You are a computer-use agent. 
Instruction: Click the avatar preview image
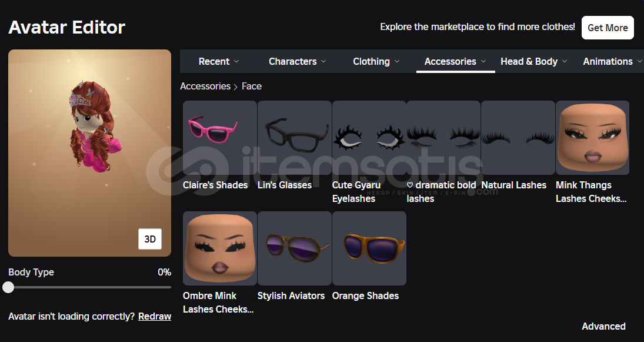[89, 153]
